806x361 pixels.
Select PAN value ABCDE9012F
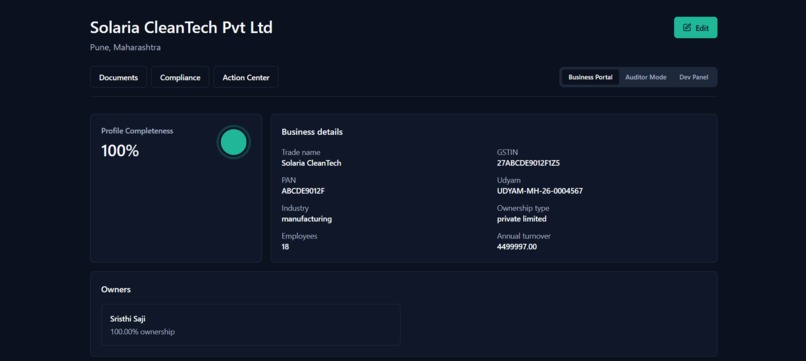303,191
